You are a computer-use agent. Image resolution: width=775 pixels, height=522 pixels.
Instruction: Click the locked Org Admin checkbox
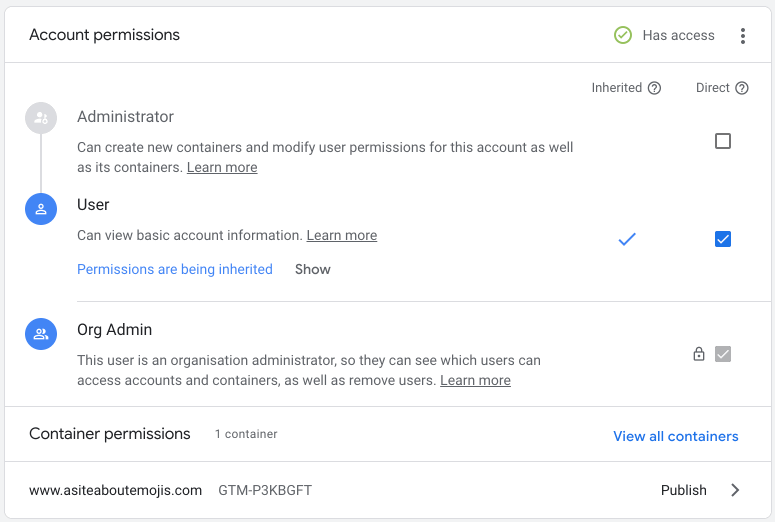point(723,354)
